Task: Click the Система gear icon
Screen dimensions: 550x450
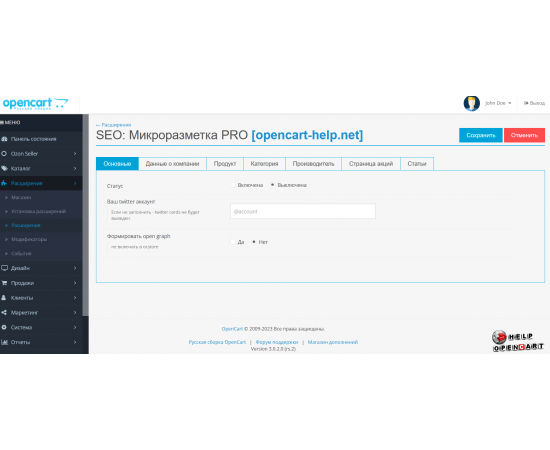Action: pos(4,327)
